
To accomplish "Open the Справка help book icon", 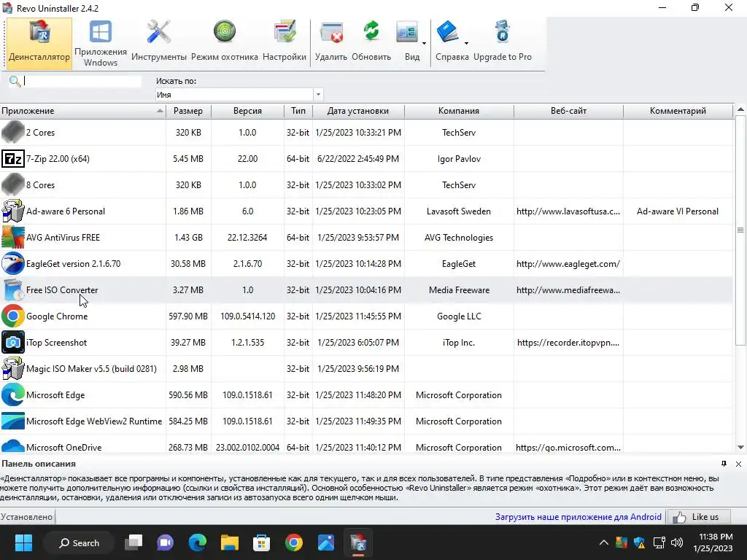I will (448, 32).
